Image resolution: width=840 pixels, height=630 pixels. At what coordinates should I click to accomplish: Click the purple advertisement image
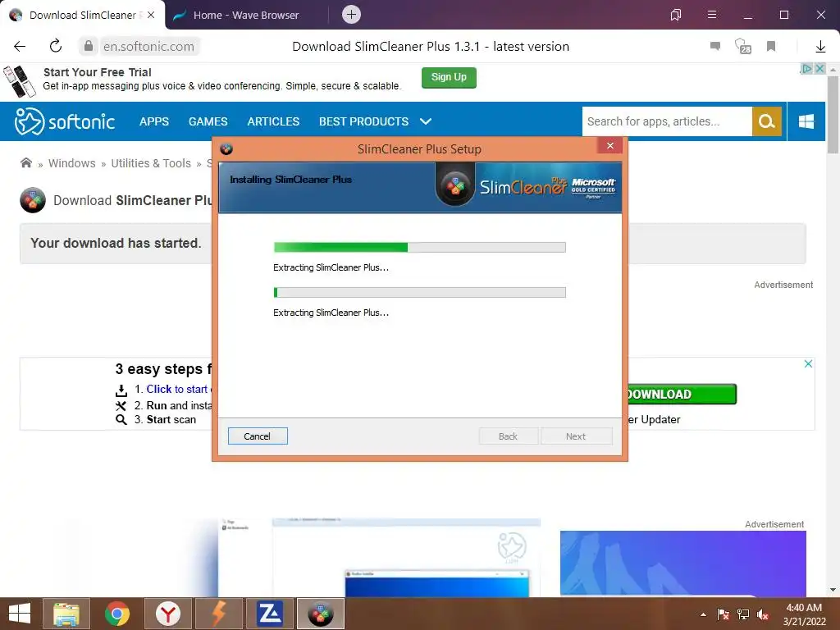click(683, 563)
